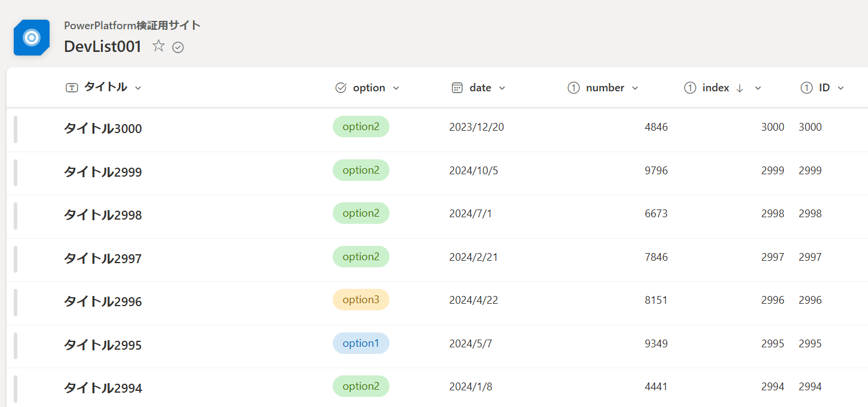This screenshot has width=868, height=407.
Task: Select the row handle for タイトル2998
Action: click(16, 215)
